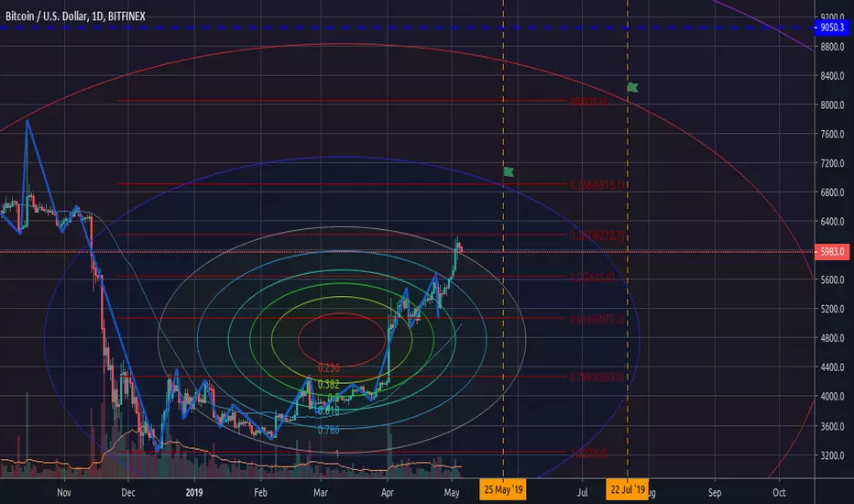The image size is (854, 504).
Task: Click the Mar label on time axis
Action: click(321, 493)
